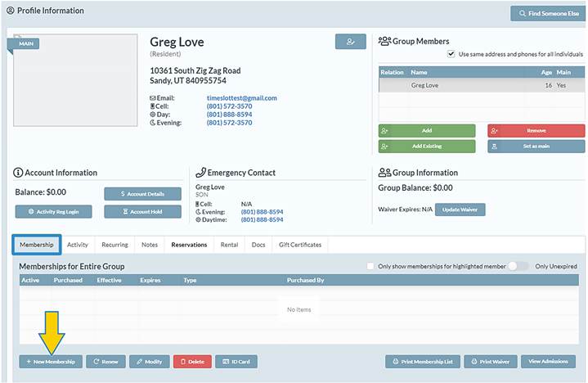Screen dimensions: 588x383
Task: Open Activity Reg Login
Action: pos(53,211)
